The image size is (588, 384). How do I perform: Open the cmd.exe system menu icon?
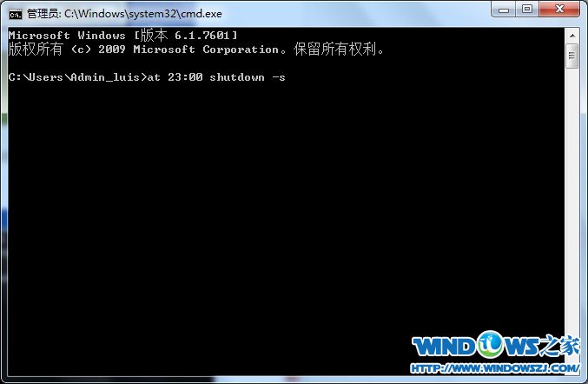pos(16,14)
